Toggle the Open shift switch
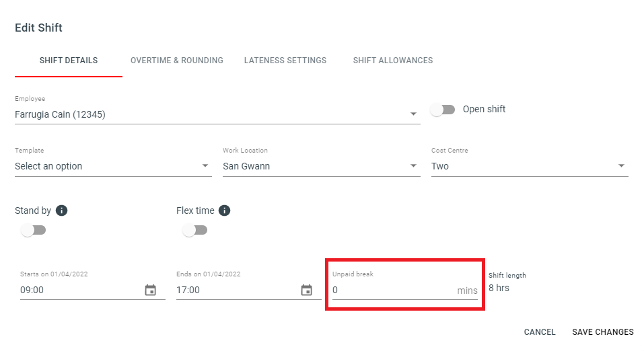The width and height of the screenshot is (644, 351). (x=443, y=110)
